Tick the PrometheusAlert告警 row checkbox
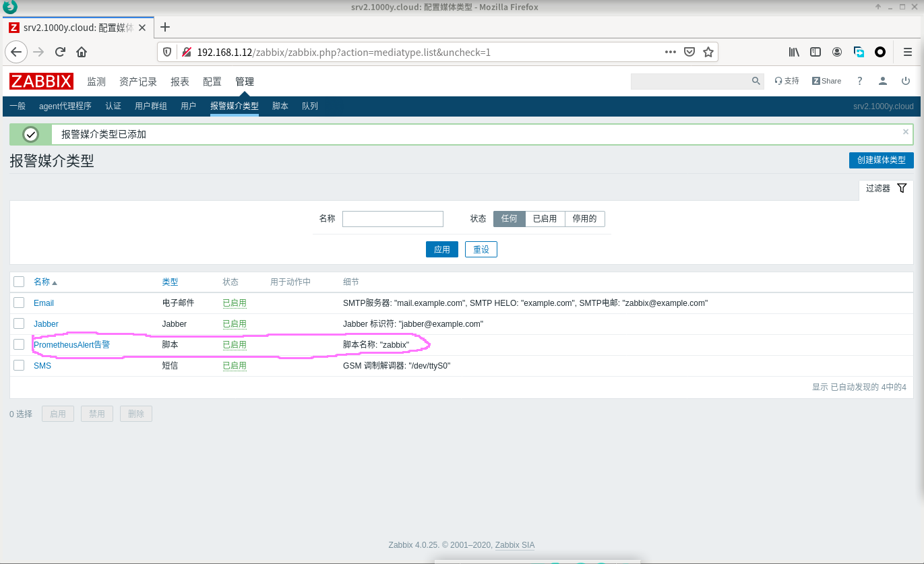924x564 pixels. [19, 344]
